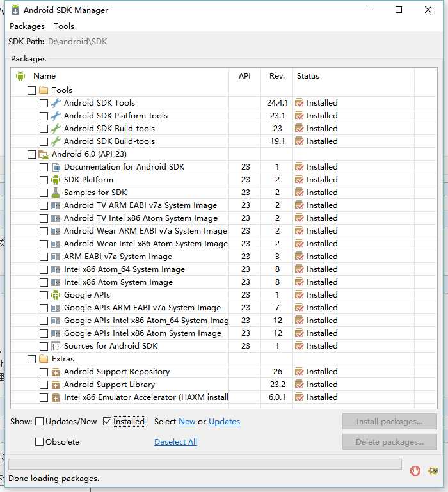Viewport: 448px width, 492px height.
Task: Click the log window icon at bottom right
Action: [x=433, y=471]
